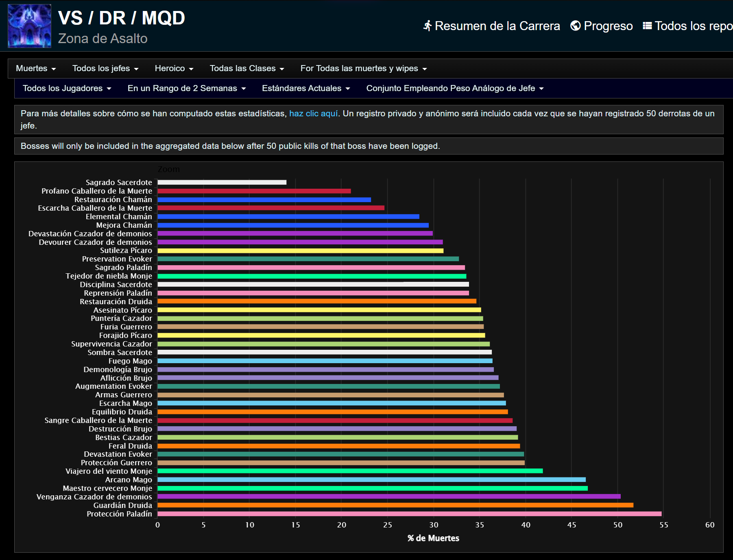733x560 pixels.
Task: Open the Muertes dropdown menu
Action: [36, 68]
